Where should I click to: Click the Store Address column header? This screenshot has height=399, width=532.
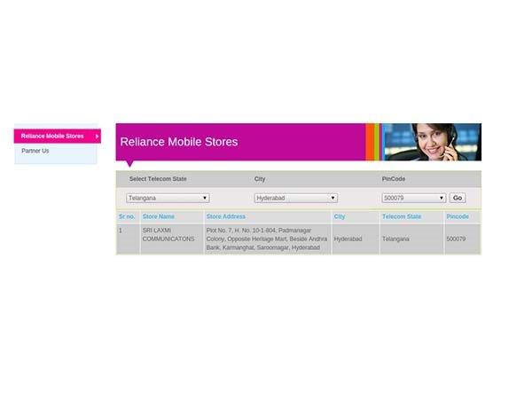coord(226,216)
